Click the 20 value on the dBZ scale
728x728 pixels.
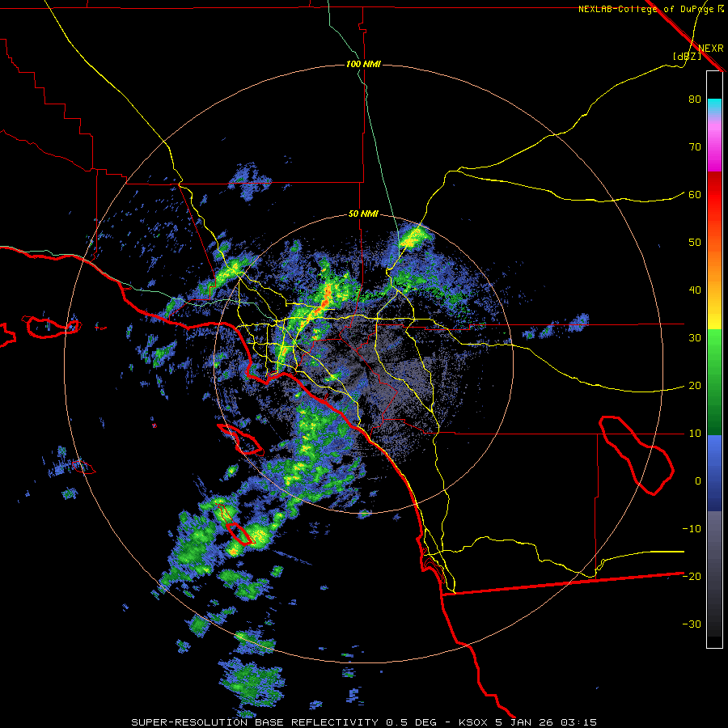[695, 385]
